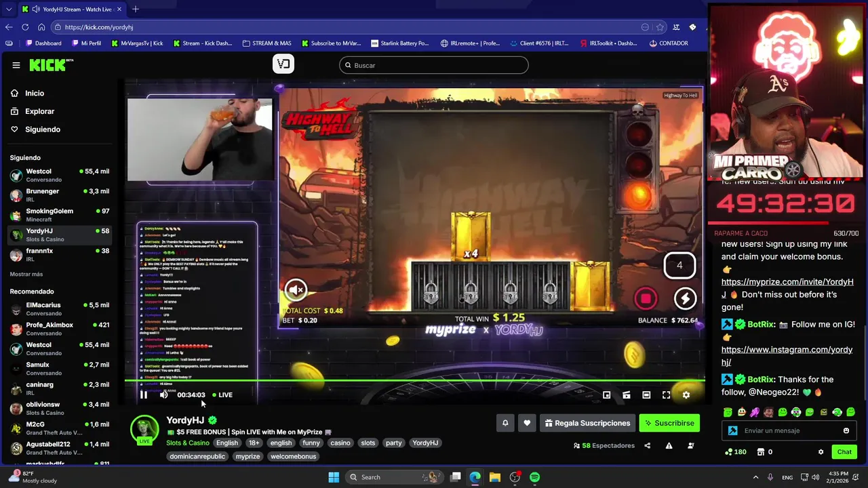This screenshot has height=488, width=868.
Task: Open Westcol channel under Siguiendo
Action: (60, 175)
